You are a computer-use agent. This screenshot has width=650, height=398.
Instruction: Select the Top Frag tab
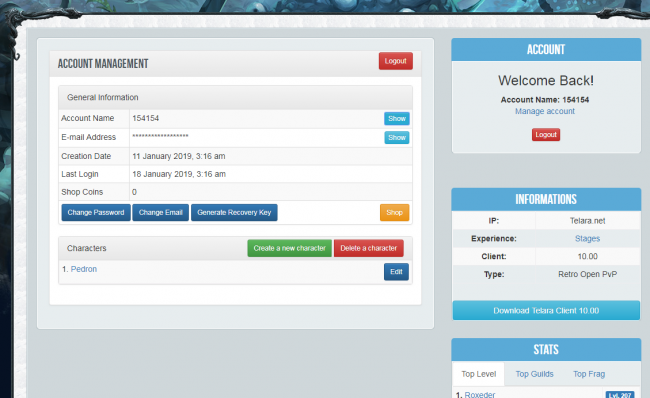[589, 374]
